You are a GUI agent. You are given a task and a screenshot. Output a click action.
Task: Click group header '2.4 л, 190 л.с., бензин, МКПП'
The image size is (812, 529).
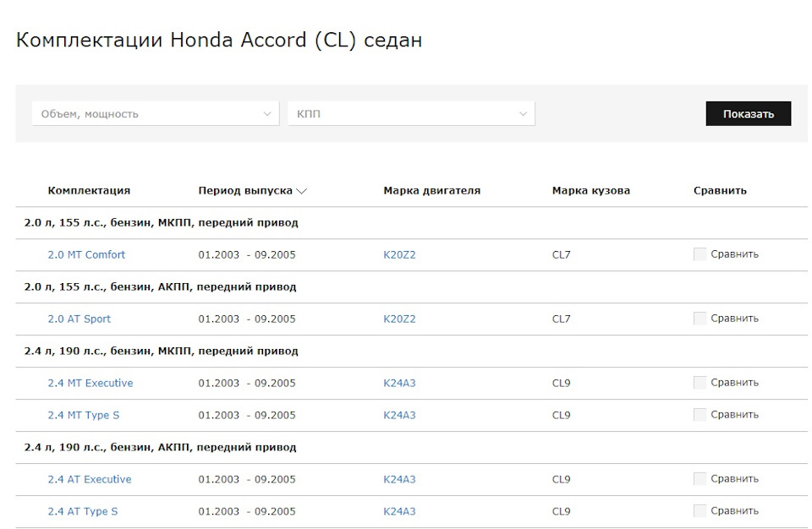point(161,351)
